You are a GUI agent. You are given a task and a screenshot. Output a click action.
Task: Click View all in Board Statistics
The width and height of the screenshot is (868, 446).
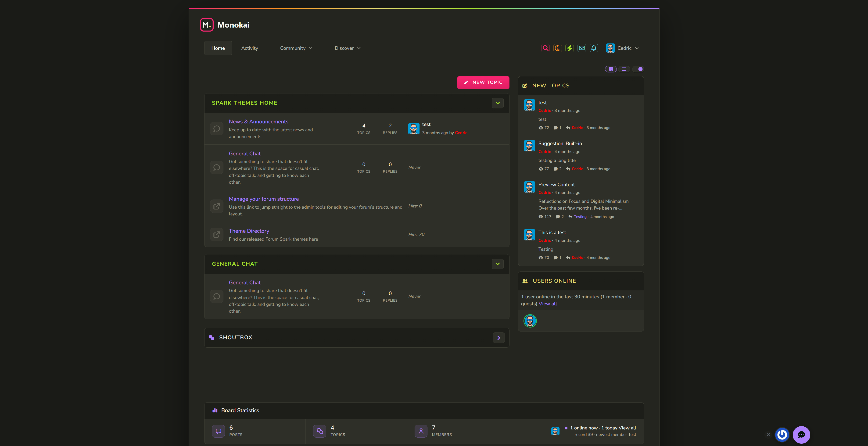627,428
